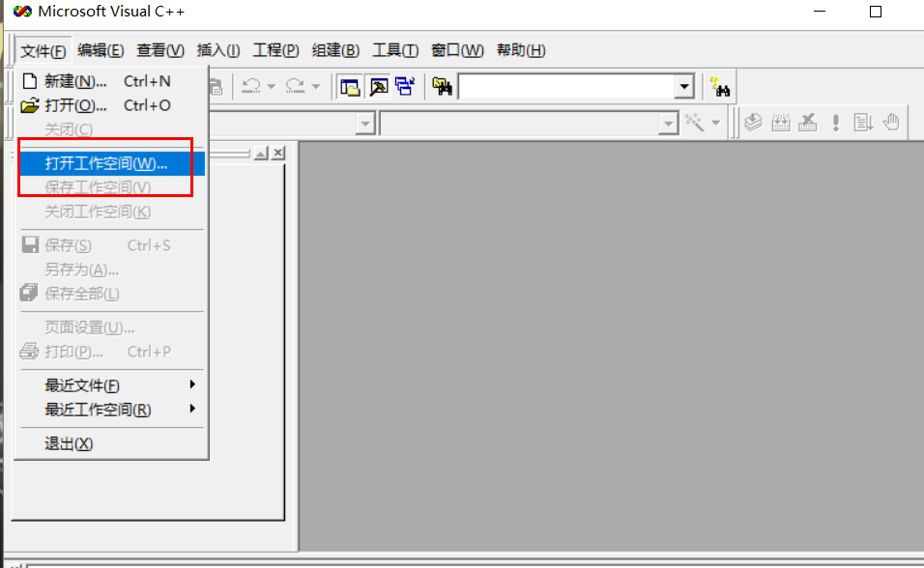Select 打开工作空间(W)... menu entry

[112, 163]
